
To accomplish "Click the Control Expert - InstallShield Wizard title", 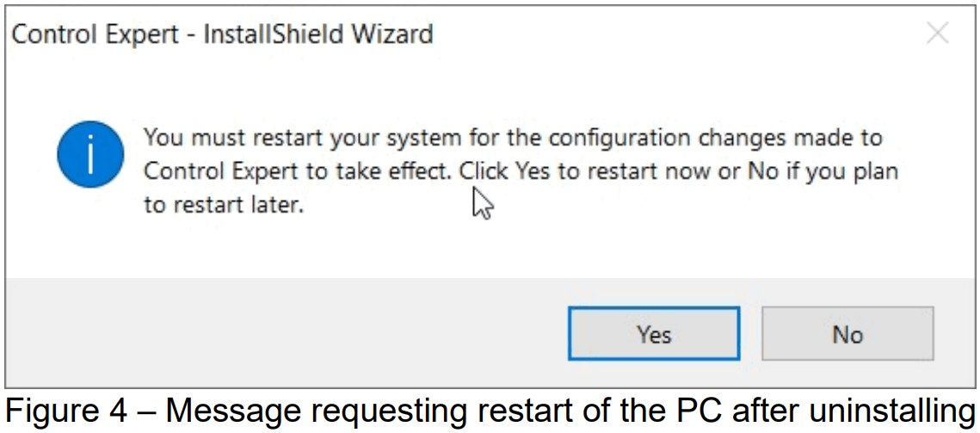I will tap(222, 35).
